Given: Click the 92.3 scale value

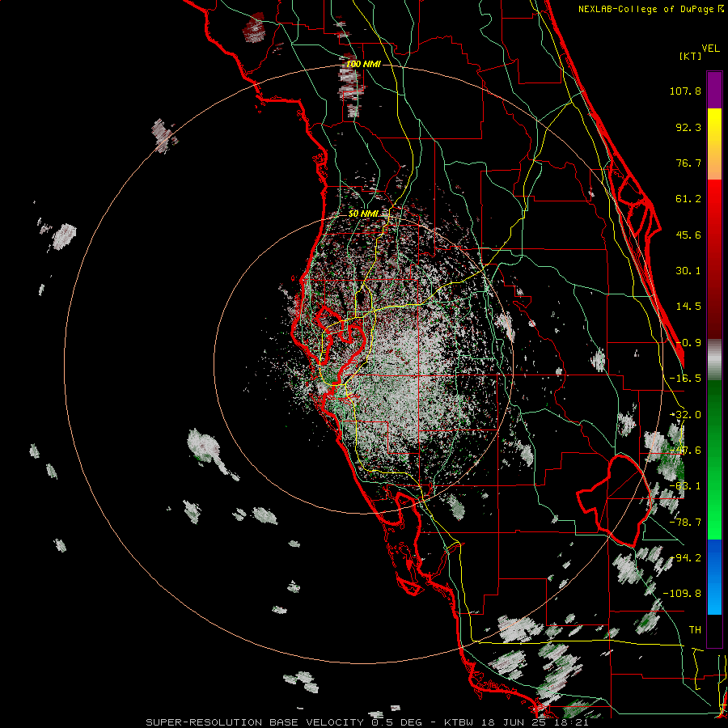Looking at the screenshot, I should point(688,127).
